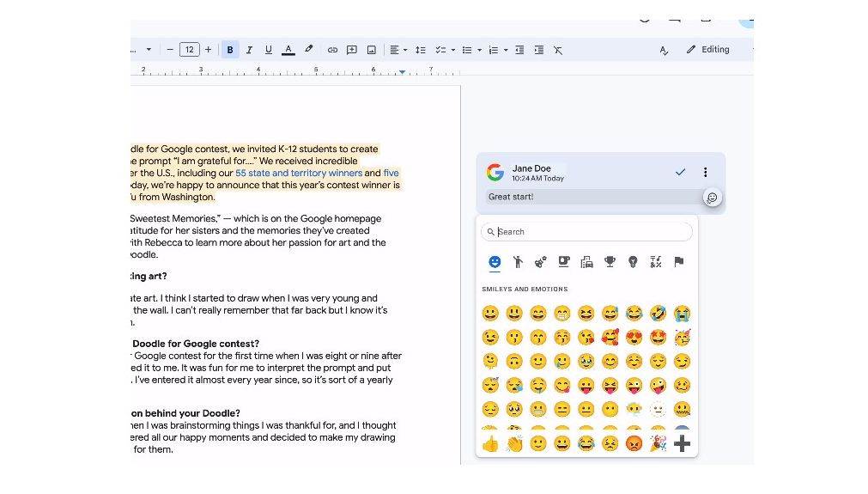Click the emoji reaction button on the comment
The width and height of the screenshot is (868, 494).
713,197
